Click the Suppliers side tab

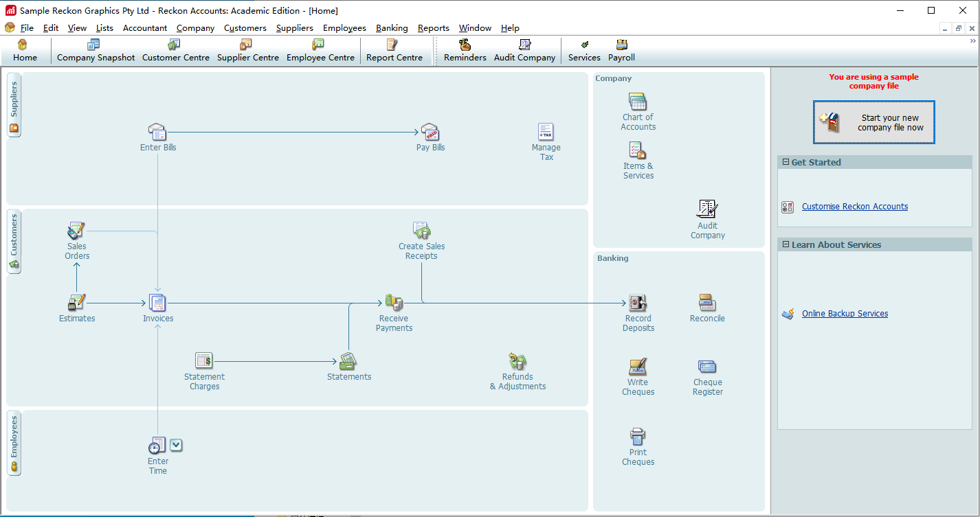14,106
